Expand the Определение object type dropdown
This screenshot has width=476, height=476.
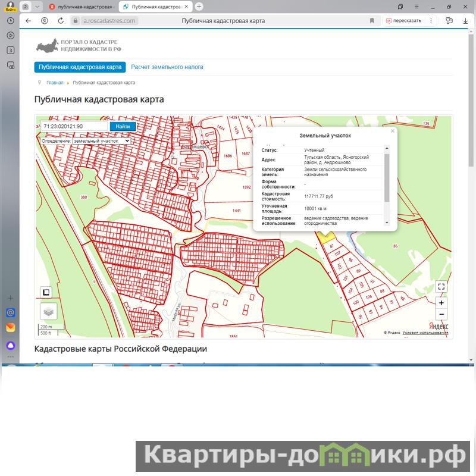101,141
